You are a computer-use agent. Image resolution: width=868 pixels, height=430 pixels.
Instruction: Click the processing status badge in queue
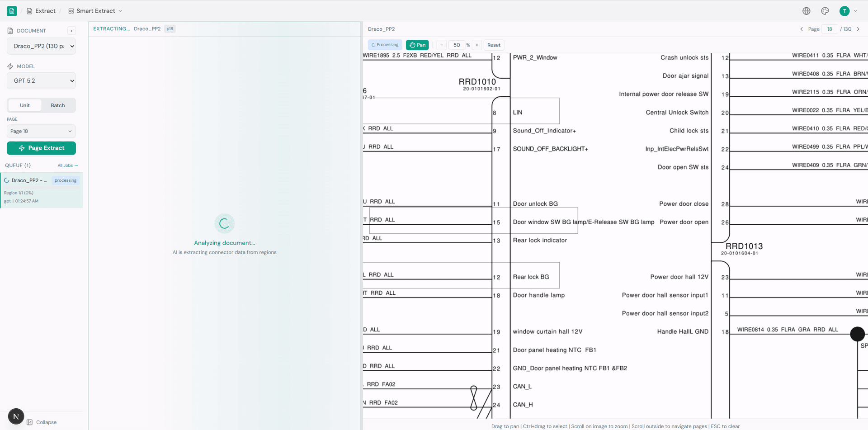tap(66, 180)
